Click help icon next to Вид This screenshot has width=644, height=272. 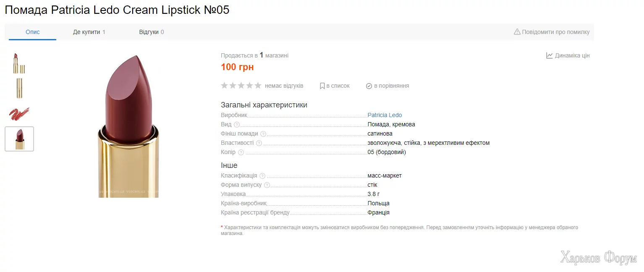coord(237,125)
